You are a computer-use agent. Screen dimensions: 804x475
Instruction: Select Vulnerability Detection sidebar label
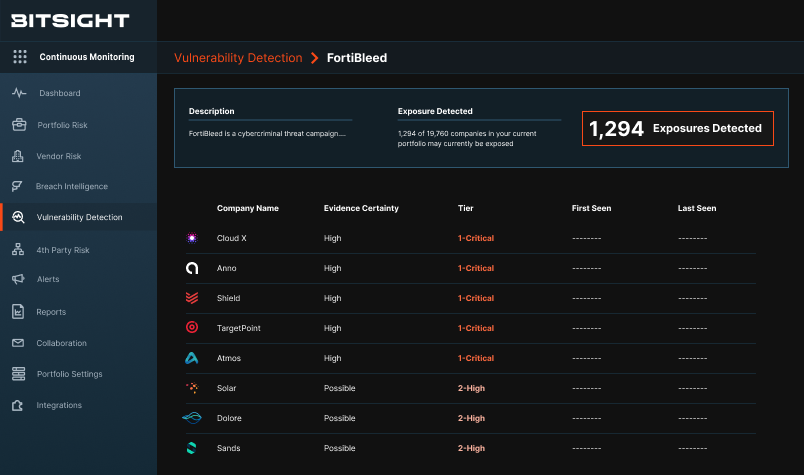pyautogui.click(x=79, y=217)
